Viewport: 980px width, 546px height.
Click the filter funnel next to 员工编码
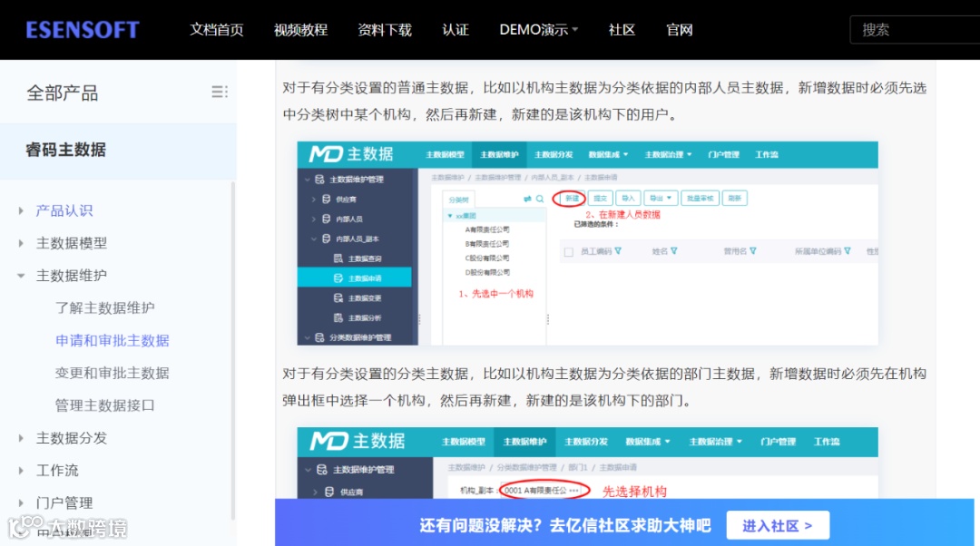click(618, 251)
